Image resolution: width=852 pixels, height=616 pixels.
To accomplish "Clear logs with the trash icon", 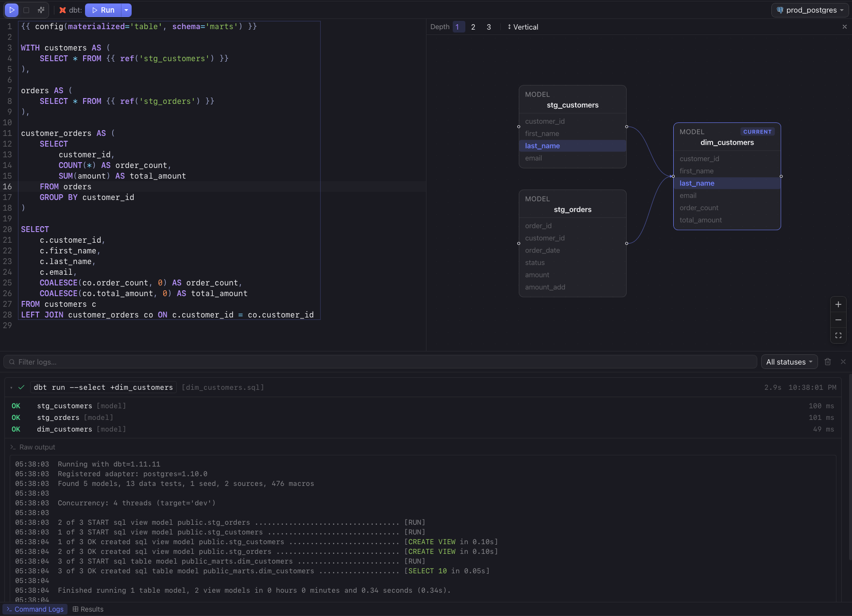I will (x=828, y=362).
